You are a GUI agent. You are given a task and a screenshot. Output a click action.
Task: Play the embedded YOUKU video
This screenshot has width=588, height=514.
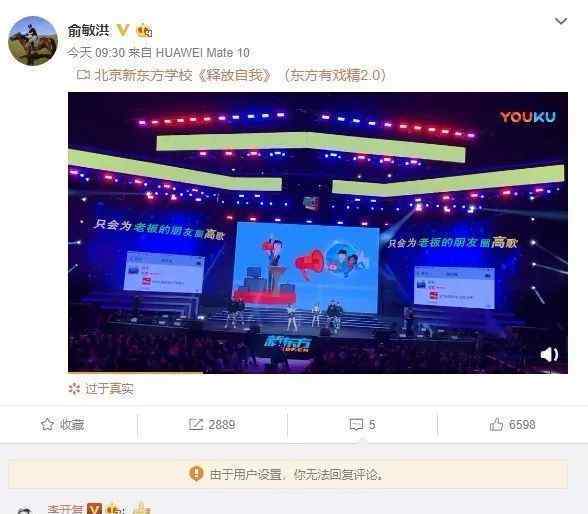(318, 232)
